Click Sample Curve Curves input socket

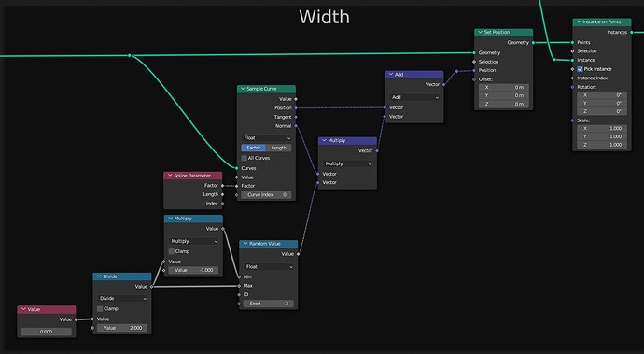click(x=236, y=168)
